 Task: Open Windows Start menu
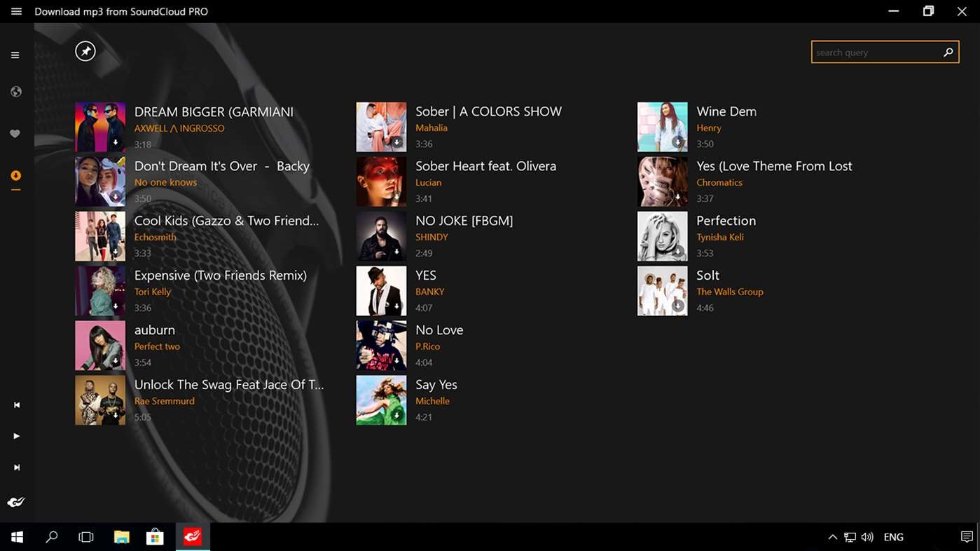[x=17, y=537]
